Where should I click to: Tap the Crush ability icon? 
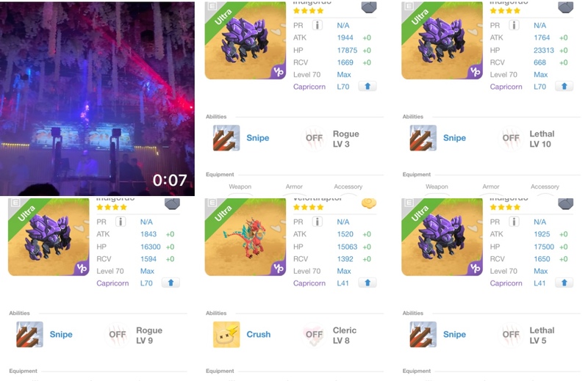tap(226, 334)
